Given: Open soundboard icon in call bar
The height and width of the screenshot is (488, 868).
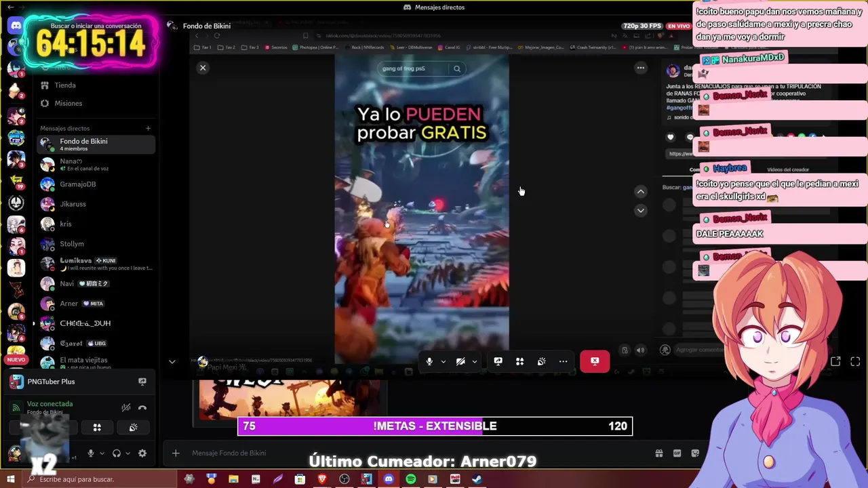Looking at the screenshot, I should 542,362.
